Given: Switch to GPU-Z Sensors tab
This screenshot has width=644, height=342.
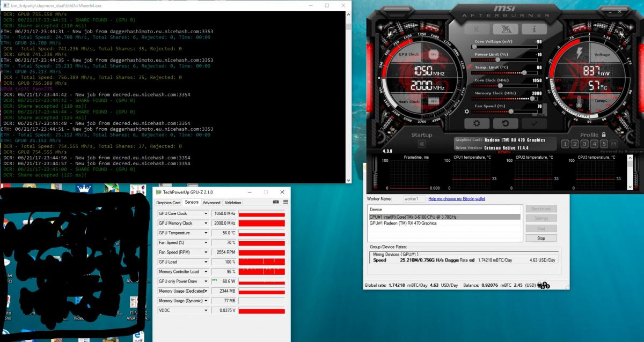Looking at the screenshot, I should click(192, 203).
